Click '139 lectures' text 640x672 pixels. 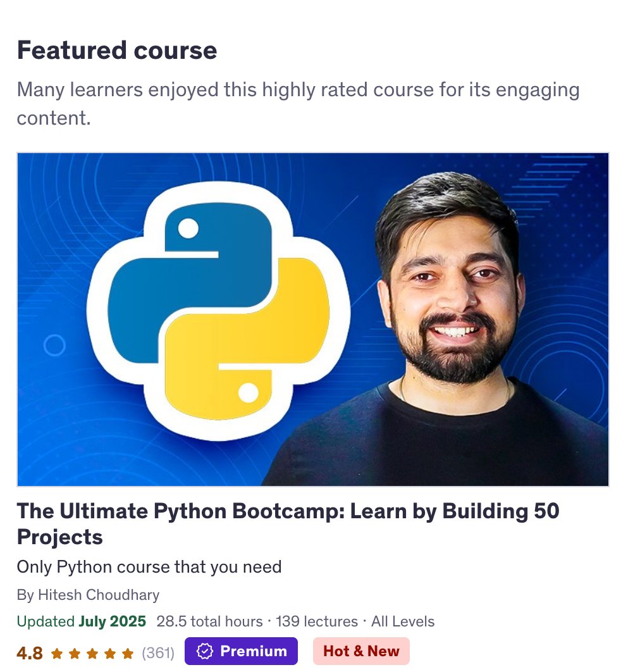pos(317,621)
